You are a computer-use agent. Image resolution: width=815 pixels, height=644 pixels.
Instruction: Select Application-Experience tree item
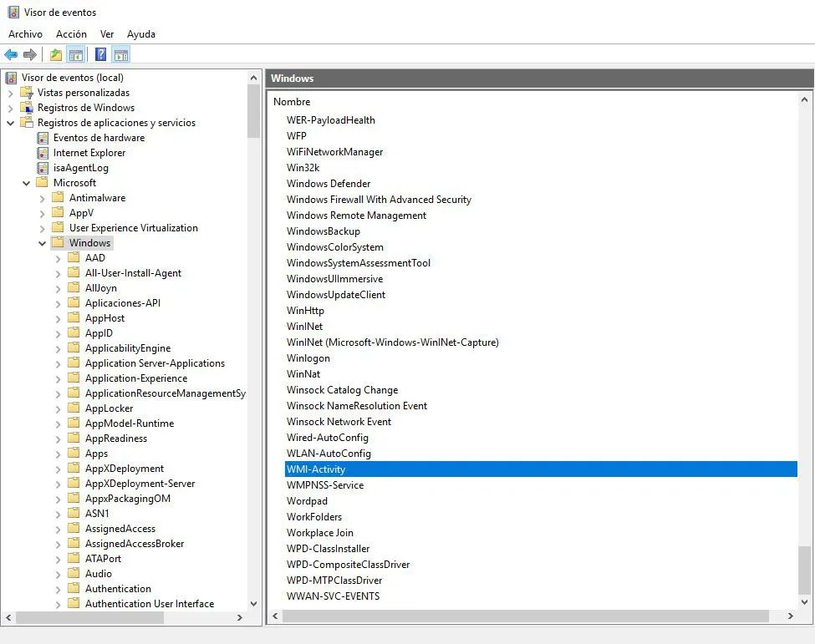pos(136,378)
